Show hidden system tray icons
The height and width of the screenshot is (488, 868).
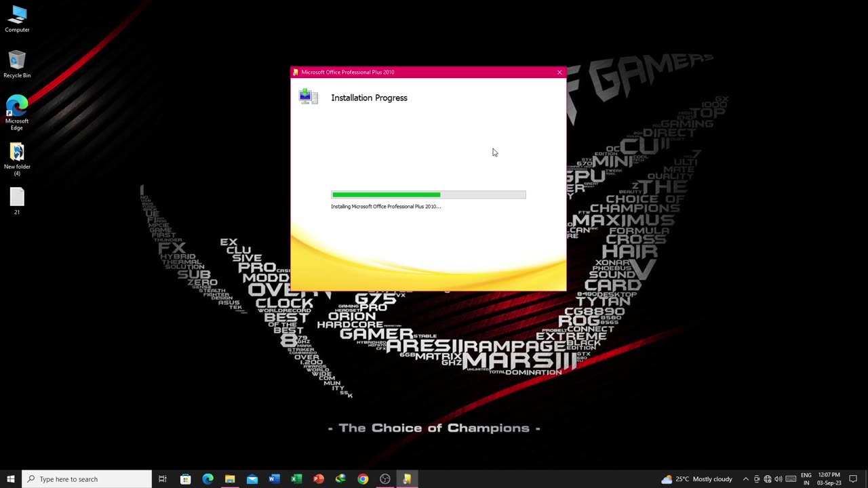(746, 479)
